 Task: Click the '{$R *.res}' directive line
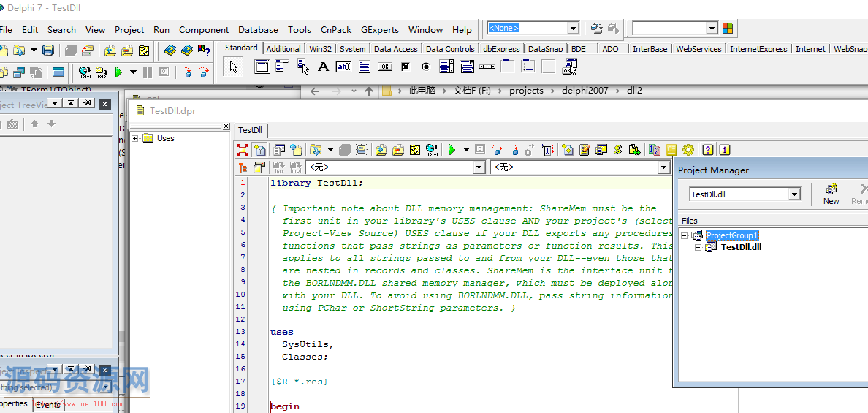point(300,382)
